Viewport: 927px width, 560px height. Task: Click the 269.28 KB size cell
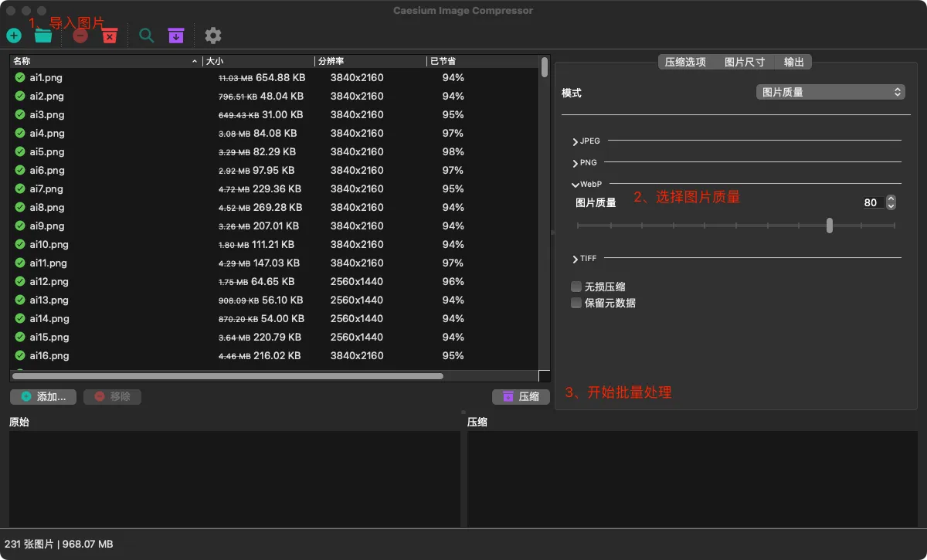(277, 207)
